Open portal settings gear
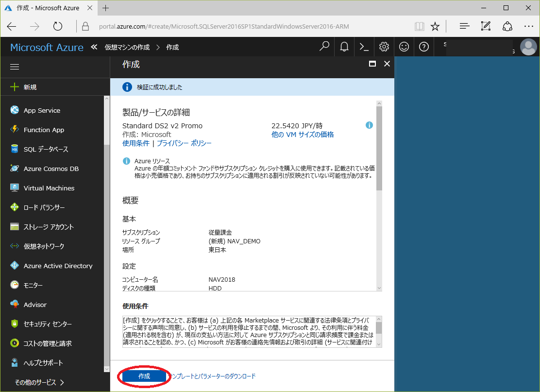This screenshot has width=540, height=392. (384, 47)
